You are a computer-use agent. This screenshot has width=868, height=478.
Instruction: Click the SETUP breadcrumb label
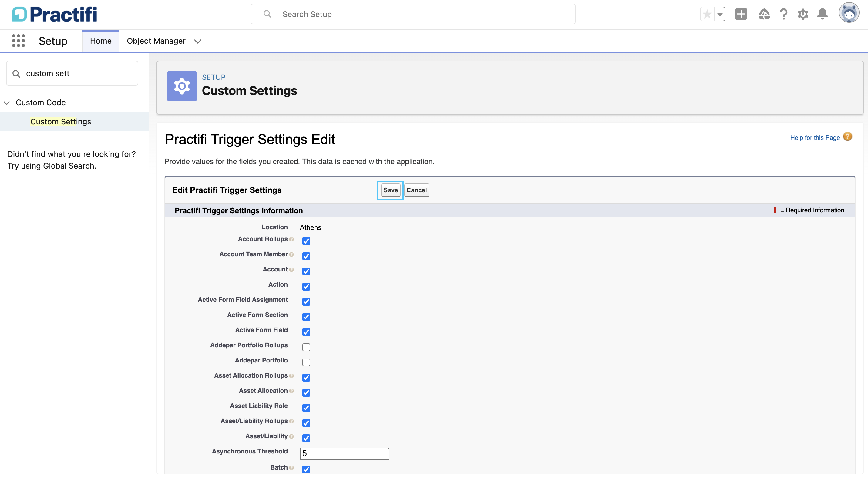click(x=214, y=77)
